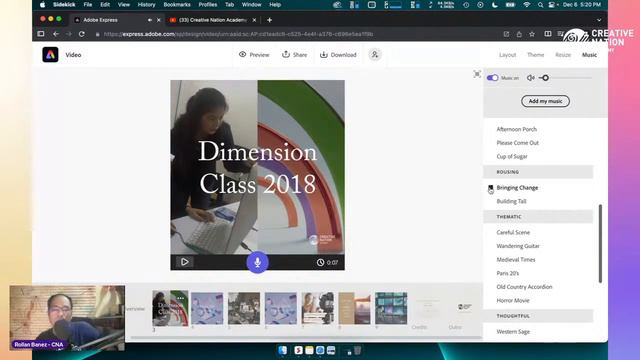This screenshot has height=360, width=640.
Task: Pick the Cup of Sugar track
Action: tap(512, 156)
